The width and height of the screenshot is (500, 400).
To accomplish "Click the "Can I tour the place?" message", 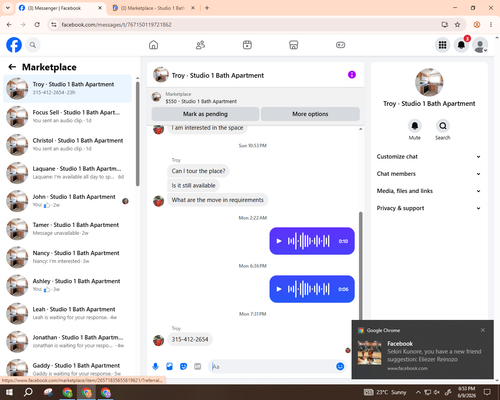I will [x=198, y=171].
